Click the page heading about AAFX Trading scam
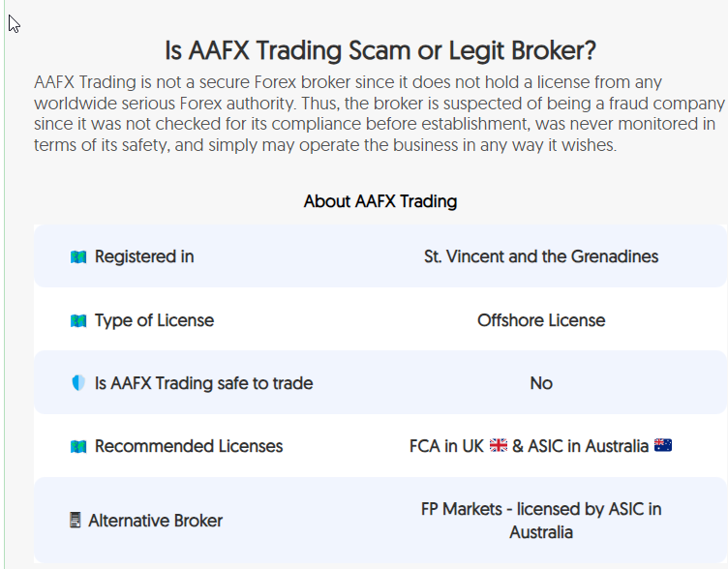 [x=380, y=50]
